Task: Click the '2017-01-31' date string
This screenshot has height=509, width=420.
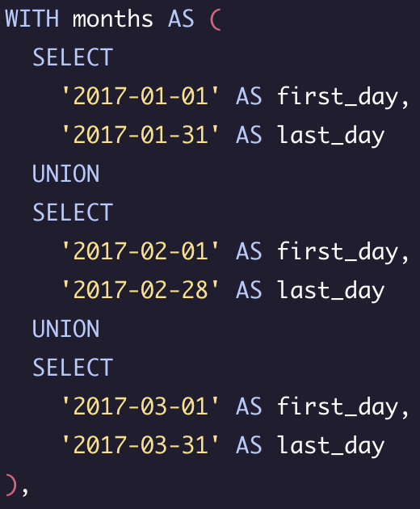Action: coord(141,135)
